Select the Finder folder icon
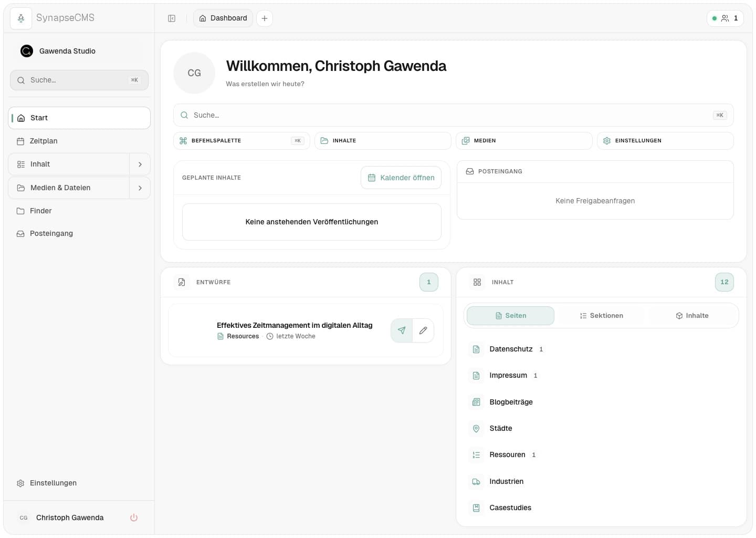 [x=20, y=211]
